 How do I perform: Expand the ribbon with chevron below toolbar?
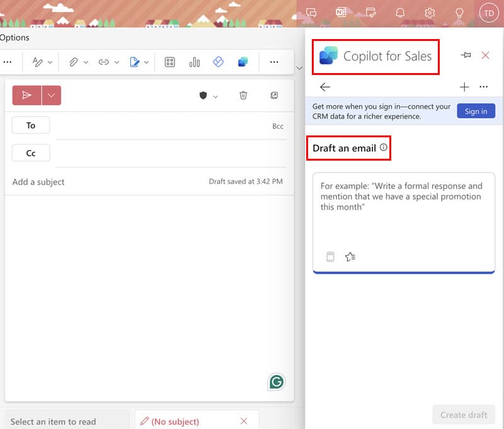coord(299,68)
